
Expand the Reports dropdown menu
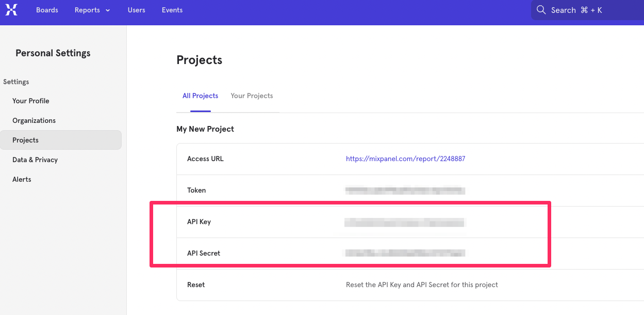tap(92, 10)
